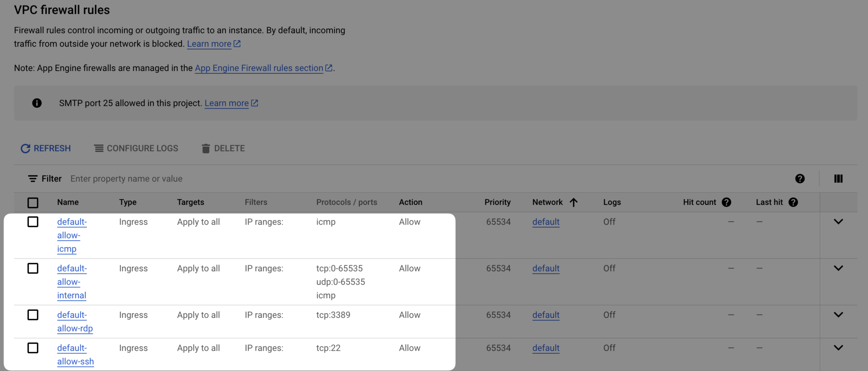Open the column display options icon

coord(838,179)
